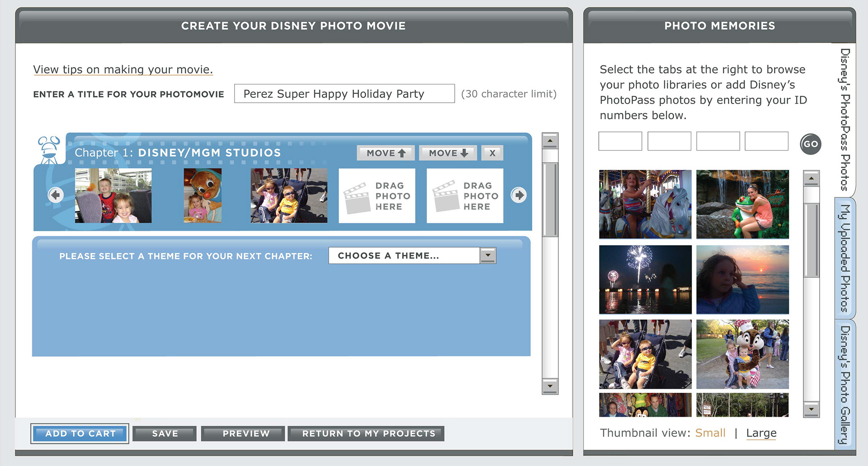Switch to My Uploaded Photos tab
Image resolution: width=868 pixels, height=466 pixels.
(x=845, y=258)
